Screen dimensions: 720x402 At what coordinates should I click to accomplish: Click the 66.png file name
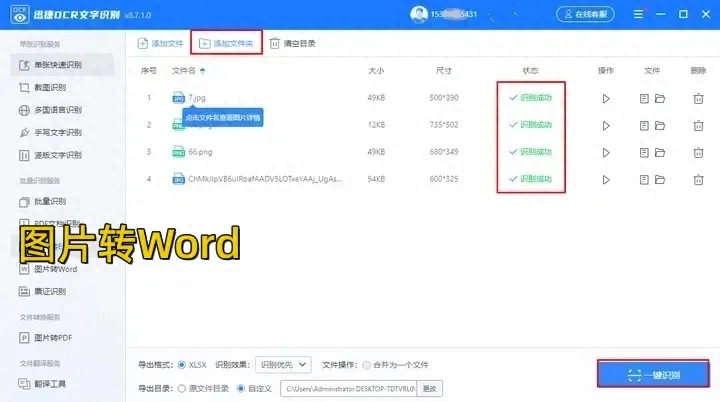(x=200, y=152)
